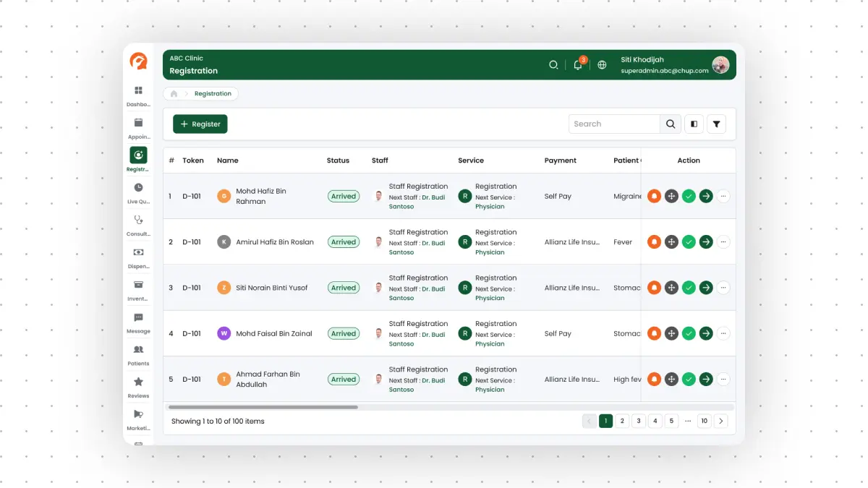Toggle the column layout view button
Image resolution: width=868 pixels, height=488 pixels.
[694, 124]
